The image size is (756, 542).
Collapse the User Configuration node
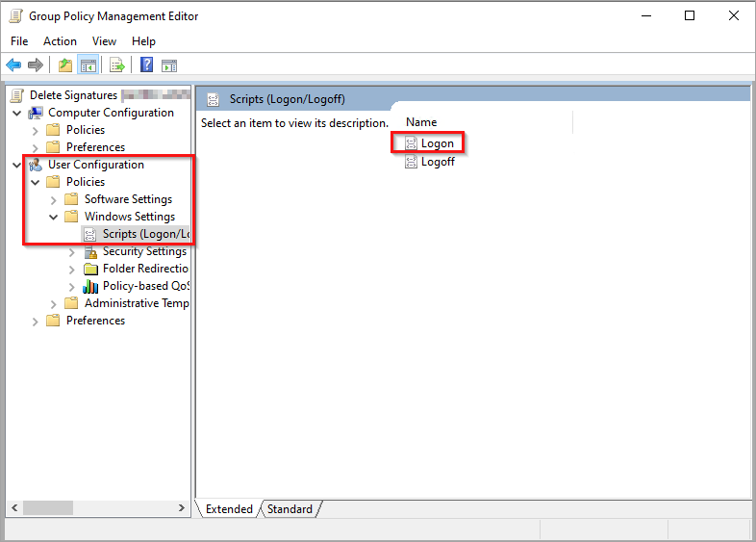coord(17,165)
